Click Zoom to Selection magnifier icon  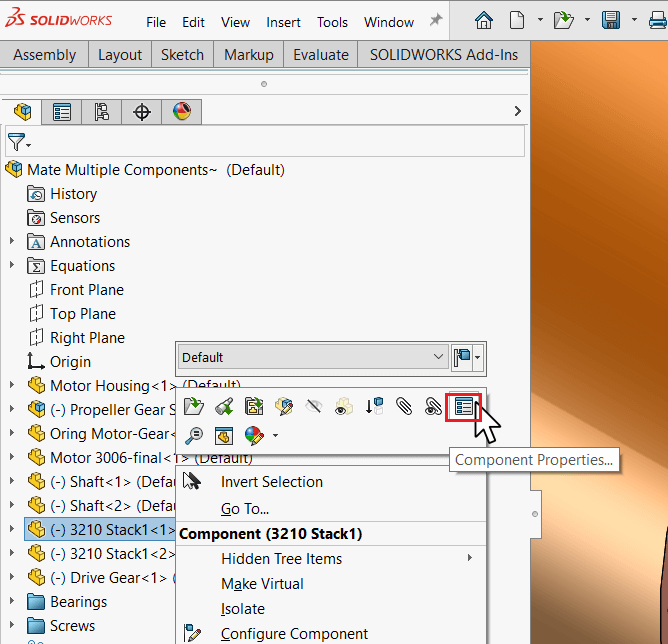194,436
